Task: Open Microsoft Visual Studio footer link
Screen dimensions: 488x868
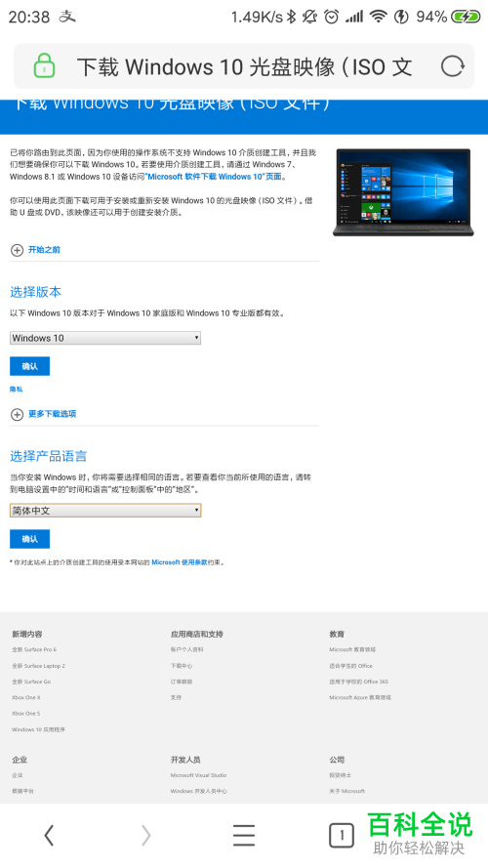Action: tap(199, 775)
